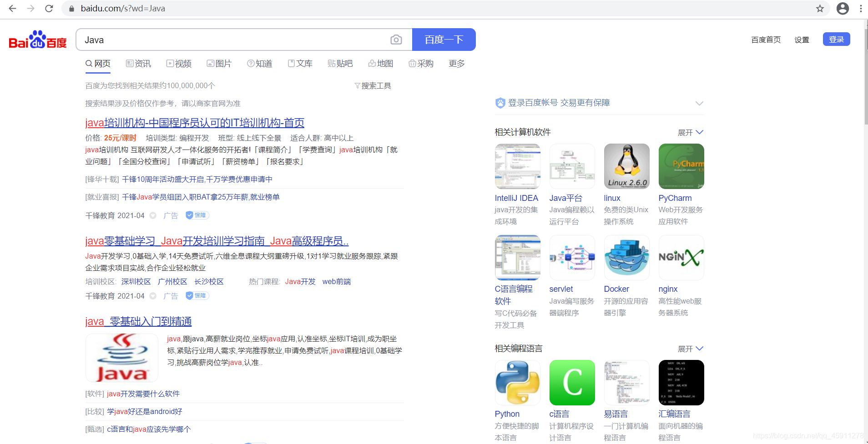Open the 设置 settings link
868x444 pixels.
(802, 40)
